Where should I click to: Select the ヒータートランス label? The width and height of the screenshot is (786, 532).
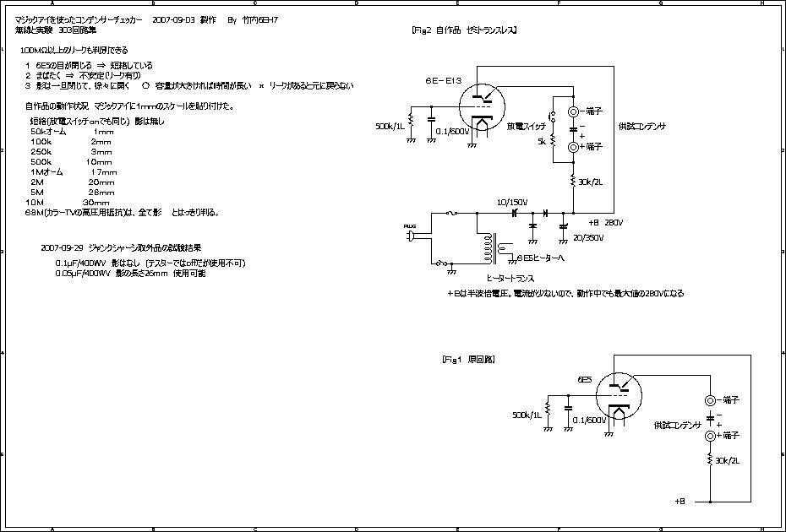pyautogui.click(x=510, y=278)
